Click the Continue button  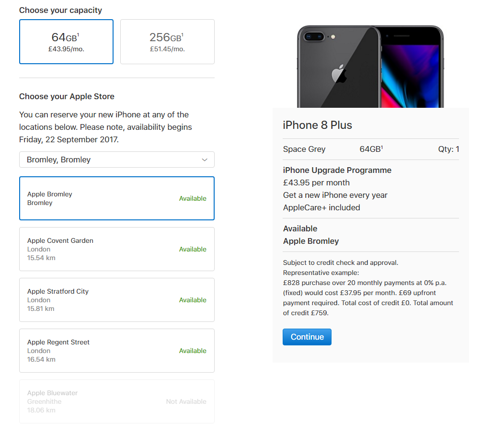[x=307, y=337]
